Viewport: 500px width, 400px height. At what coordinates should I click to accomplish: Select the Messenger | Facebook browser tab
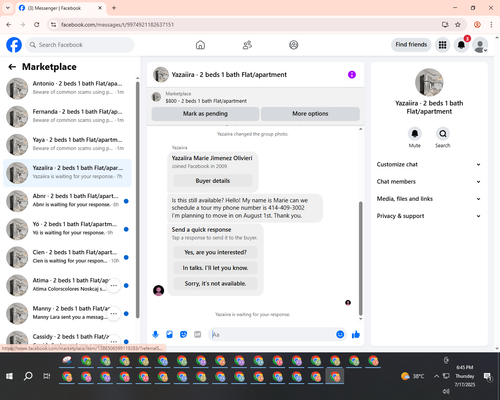tap(60, 8)
